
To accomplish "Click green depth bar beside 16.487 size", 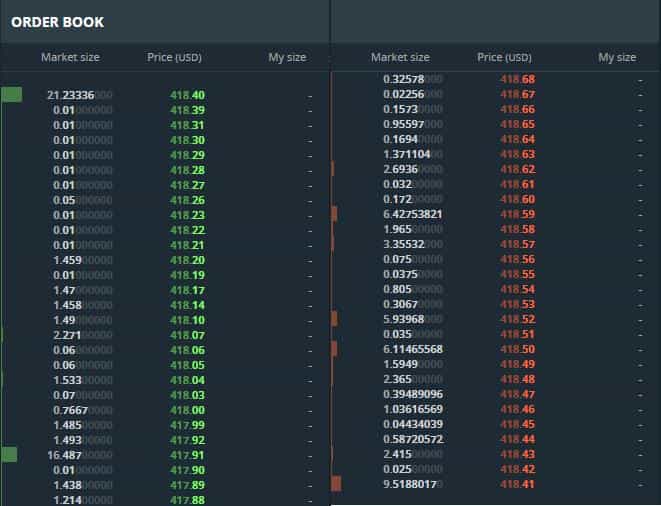I will click(x=9, y=455).
